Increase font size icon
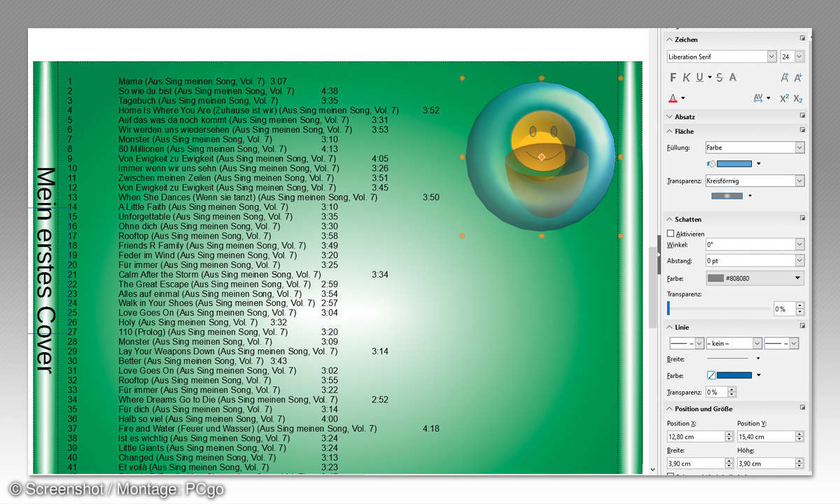840x504 pixels. coord(785,77)
